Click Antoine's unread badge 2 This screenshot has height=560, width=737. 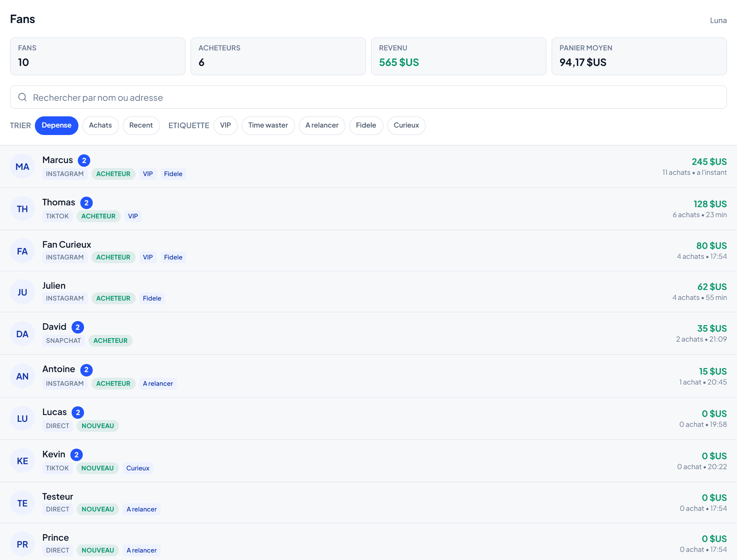click(x=87, y=370)
